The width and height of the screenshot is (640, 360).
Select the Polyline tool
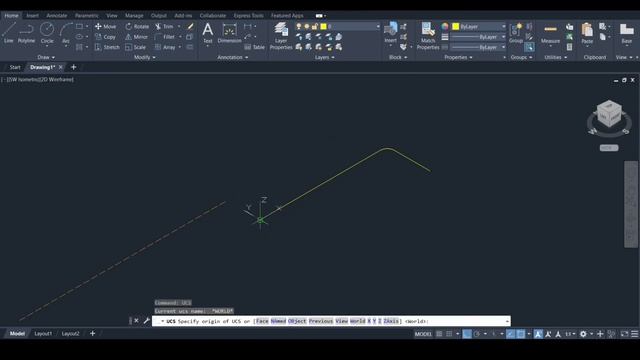[26, 33]
